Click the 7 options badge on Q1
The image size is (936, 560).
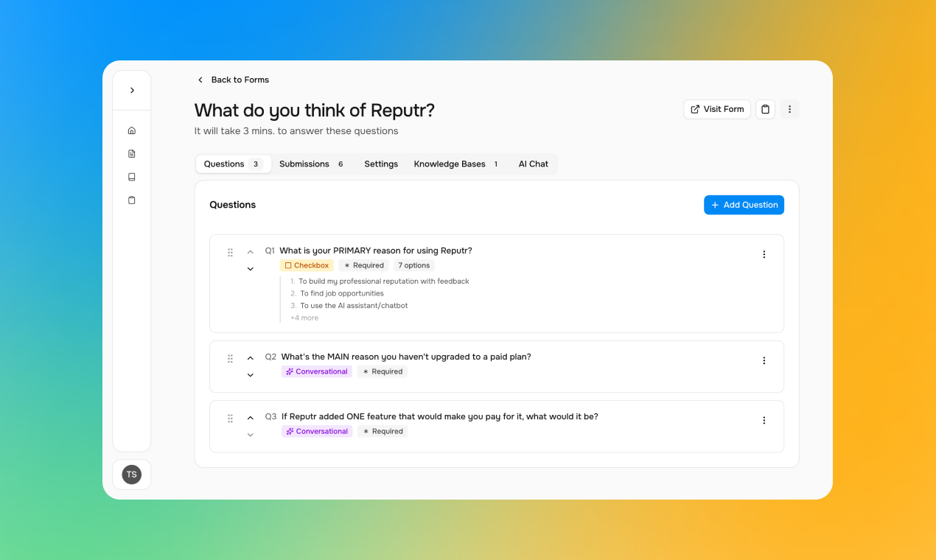414,265
